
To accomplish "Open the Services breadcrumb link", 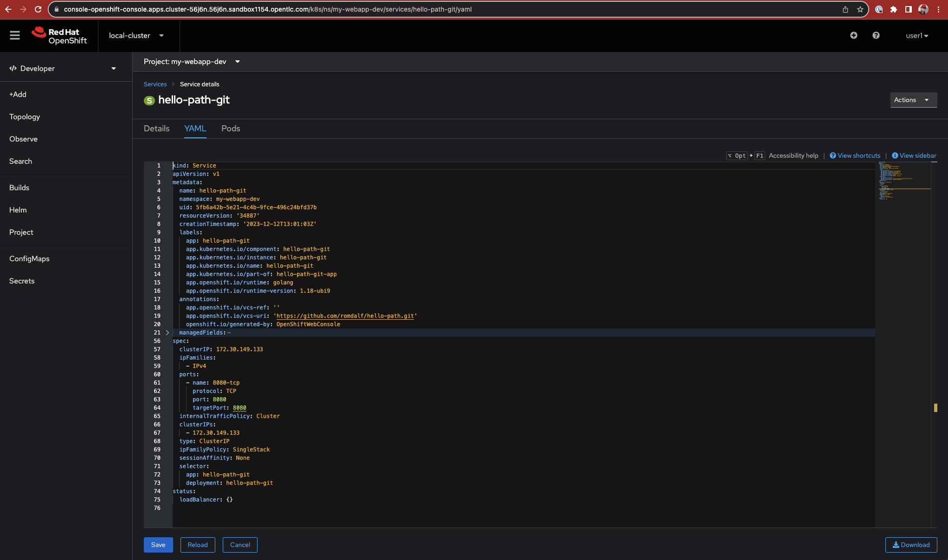I will [x=155, y=84].
